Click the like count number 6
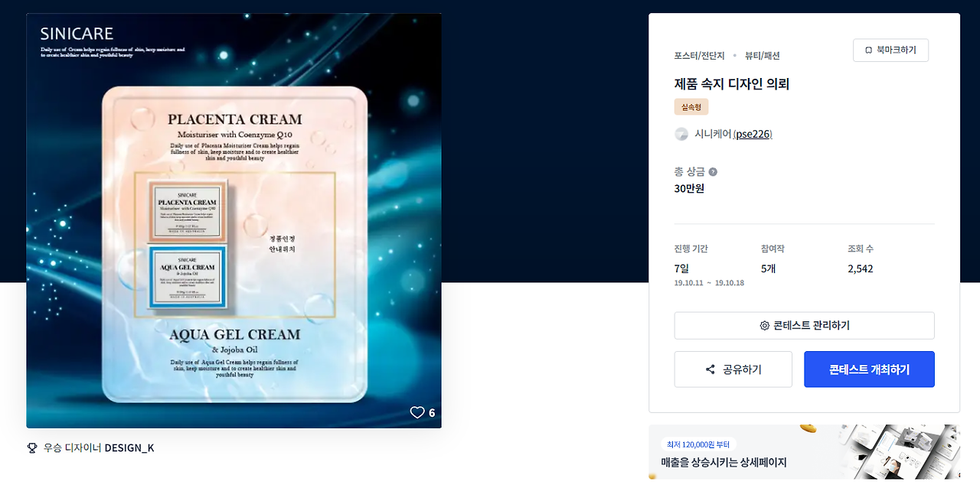 [432, 413]
